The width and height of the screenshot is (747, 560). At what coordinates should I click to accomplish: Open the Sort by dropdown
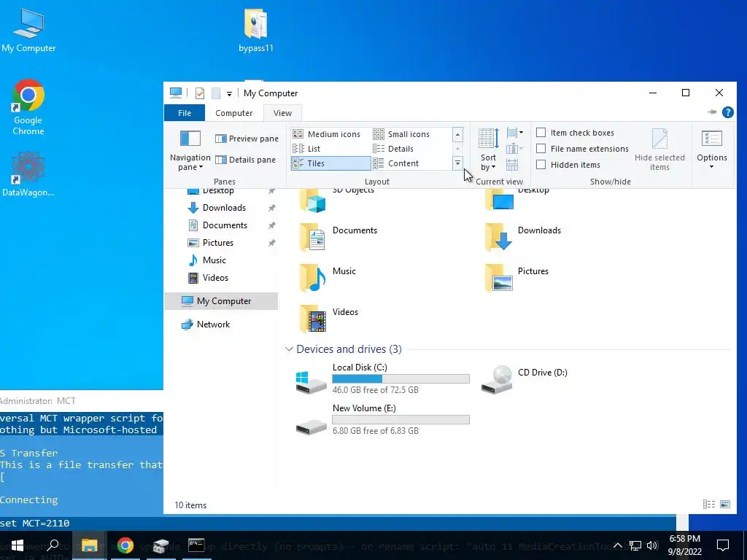coord(488,149)
